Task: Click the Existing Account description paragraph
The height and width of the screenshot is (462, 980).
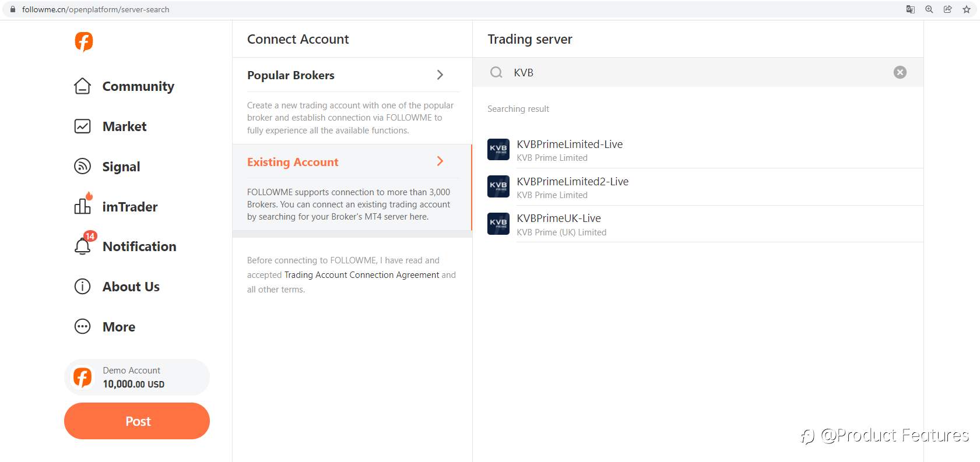Action: (349, 204)
